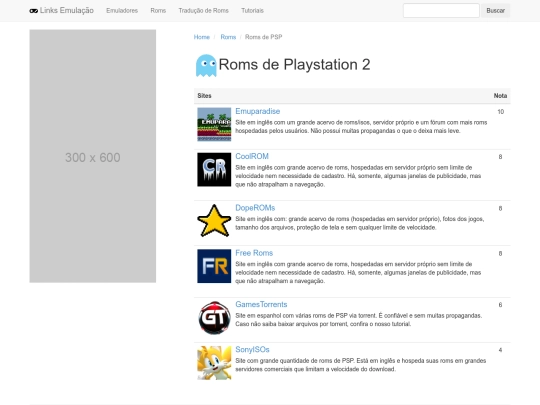Click the Buscar search button
Viewport: 540px width, 405px height.
click(496, 10)
